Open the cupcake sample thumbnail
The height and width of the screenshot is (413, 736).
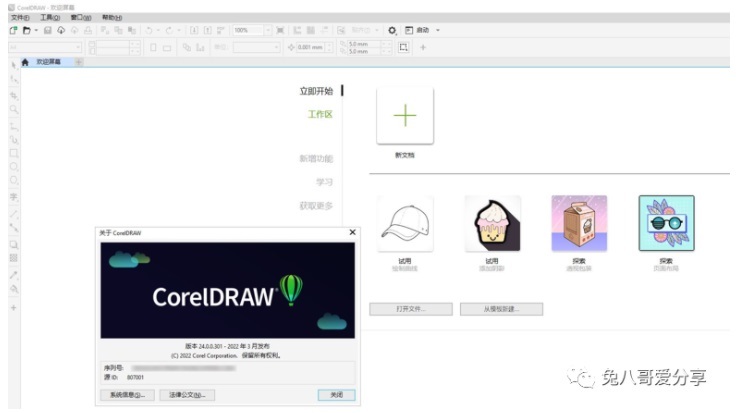[x=492, y=223]
